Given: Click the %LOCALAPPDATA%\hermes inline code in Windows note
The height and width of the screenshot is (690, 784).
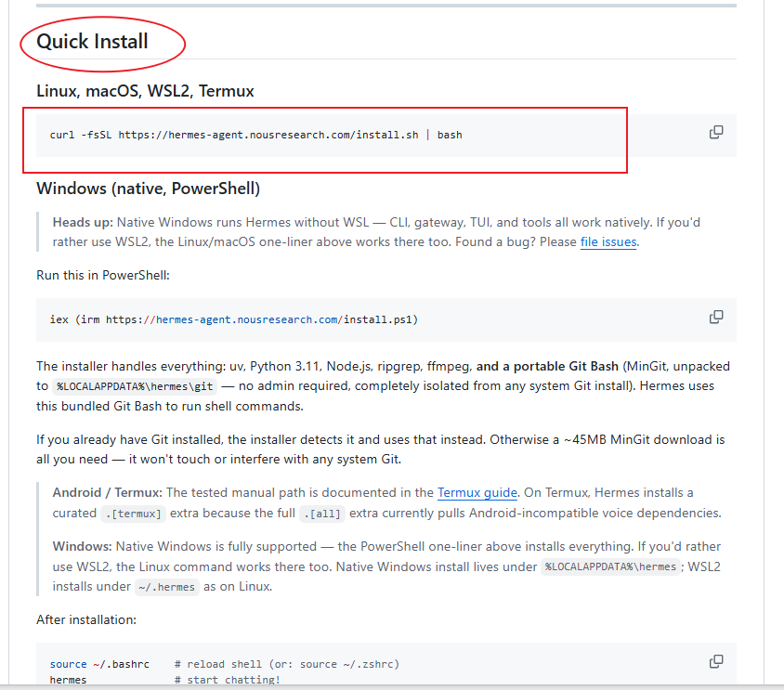Looking at the screenshot, I should tap(610, 567).
